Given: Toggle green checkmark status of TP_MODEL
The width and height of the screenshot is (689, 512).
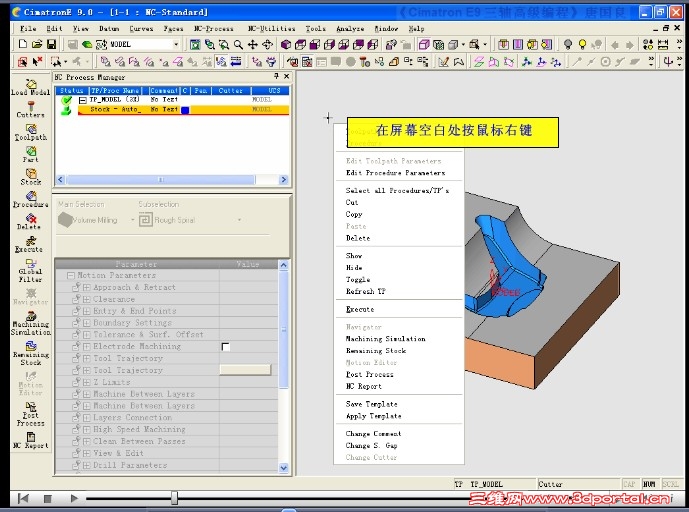Looking at the screenshot, I should click(x=66, y=100).
